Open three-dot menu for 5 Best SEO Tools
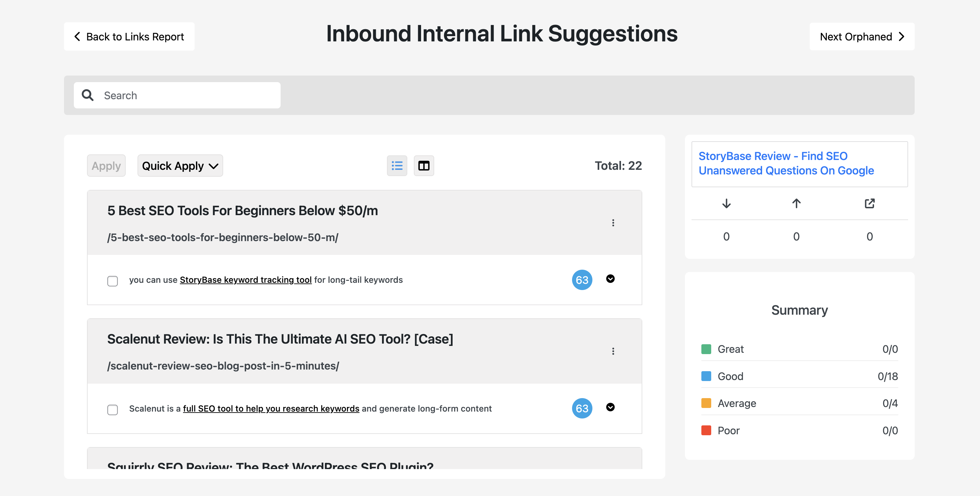980x496 pixels. 613,223
